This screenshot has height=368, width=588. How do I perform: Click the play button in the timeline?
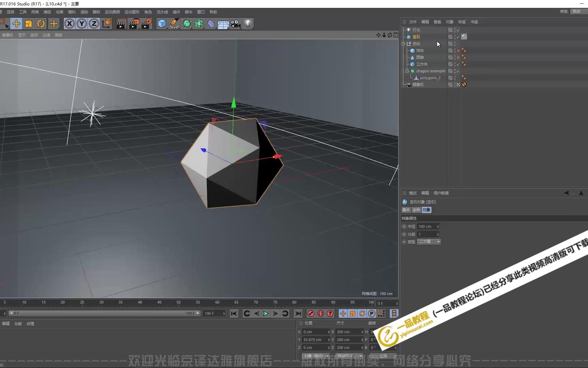pyautogui.click(x=266, y=313)
